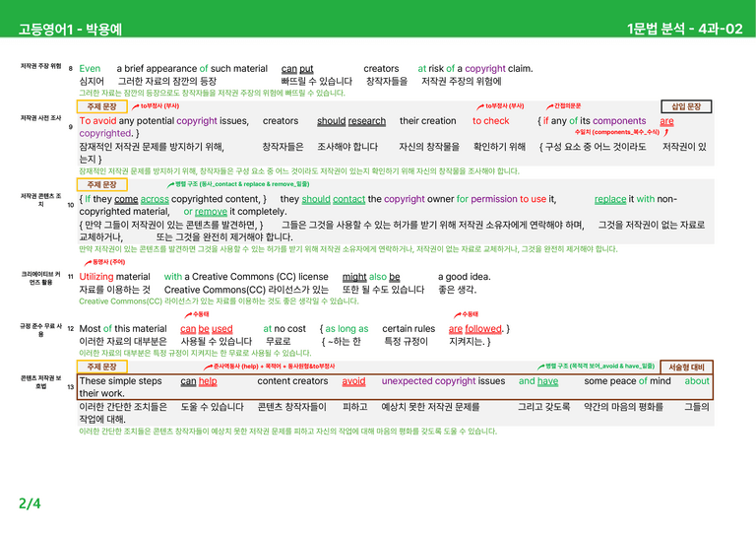This screenshot has height=535, width=756.
Task: Click the red arrow beside 동명사 (주어) label
Action: [x=88, y=262]
